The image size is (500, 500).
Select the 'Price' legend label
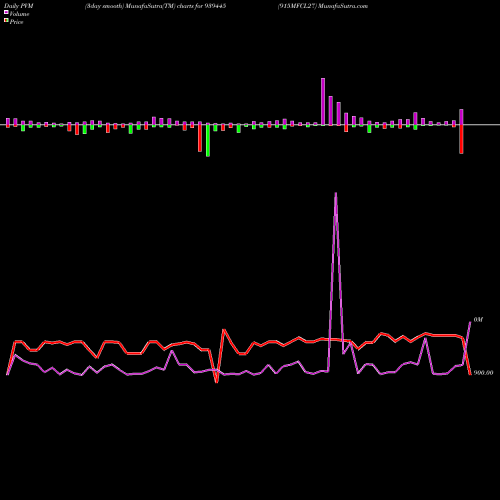tap(16, 22)
